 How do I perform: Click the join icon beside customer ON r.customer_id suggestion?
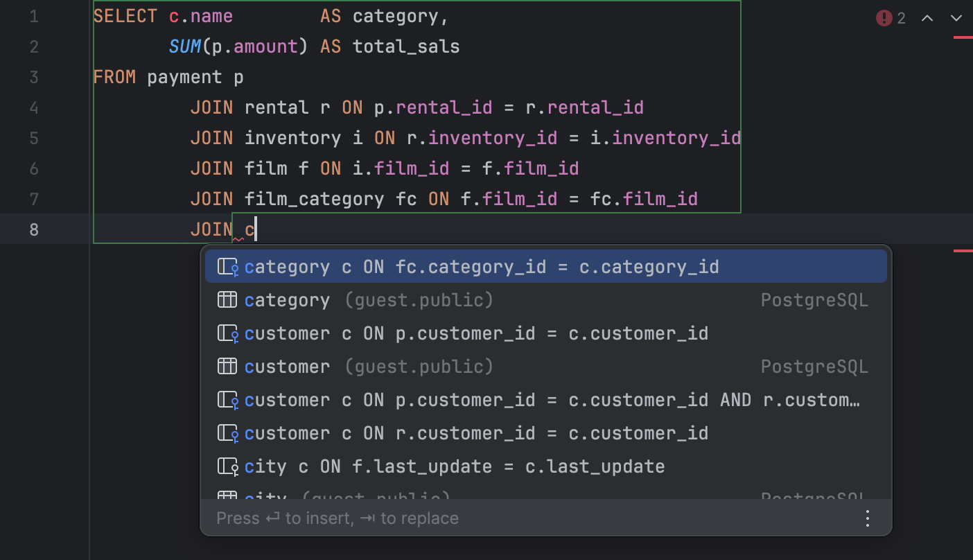coord(227,432)
